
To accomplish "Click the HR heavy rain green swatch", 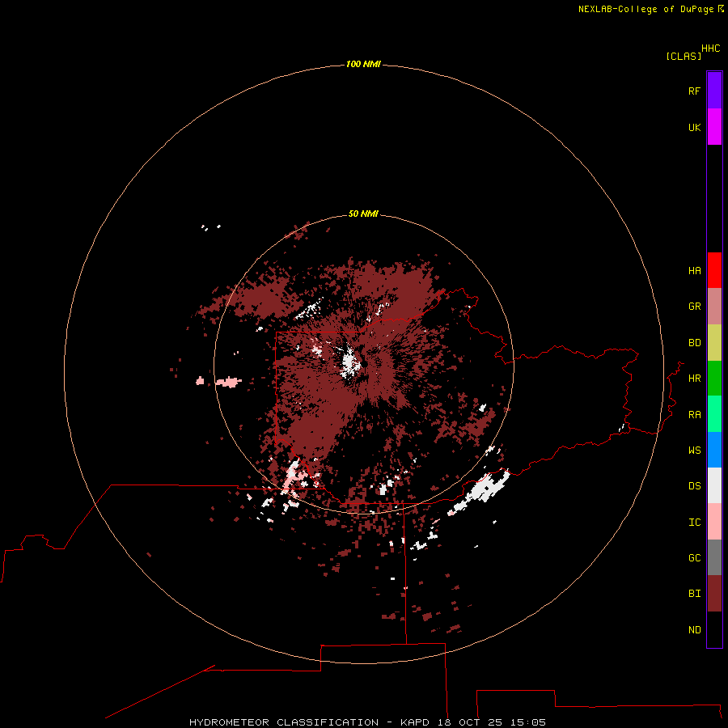I will [714, 379].
